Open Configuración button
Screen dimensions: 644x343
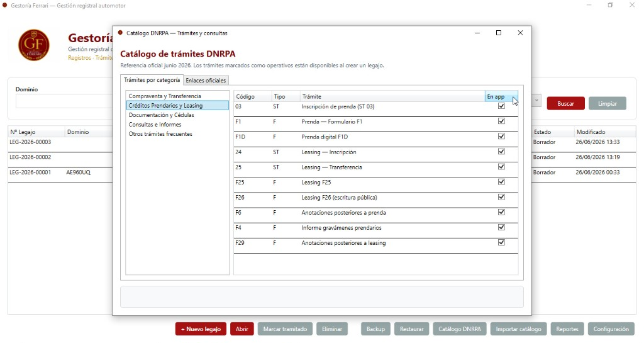[611, 329]
